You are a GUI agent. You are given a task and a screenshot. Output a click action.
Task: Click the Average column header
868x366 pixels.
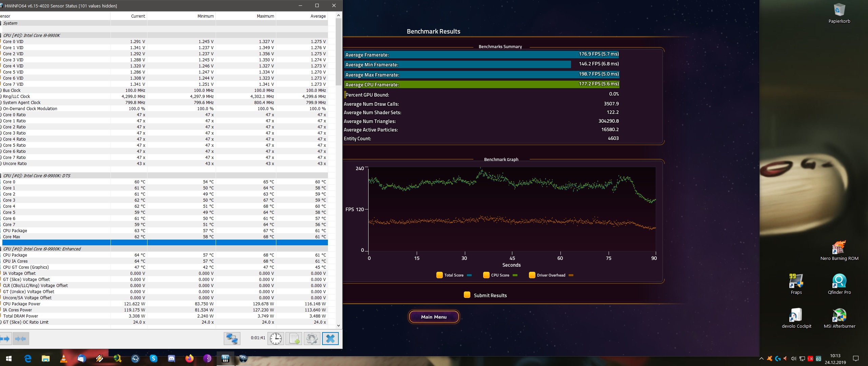(x=318, y=16)
